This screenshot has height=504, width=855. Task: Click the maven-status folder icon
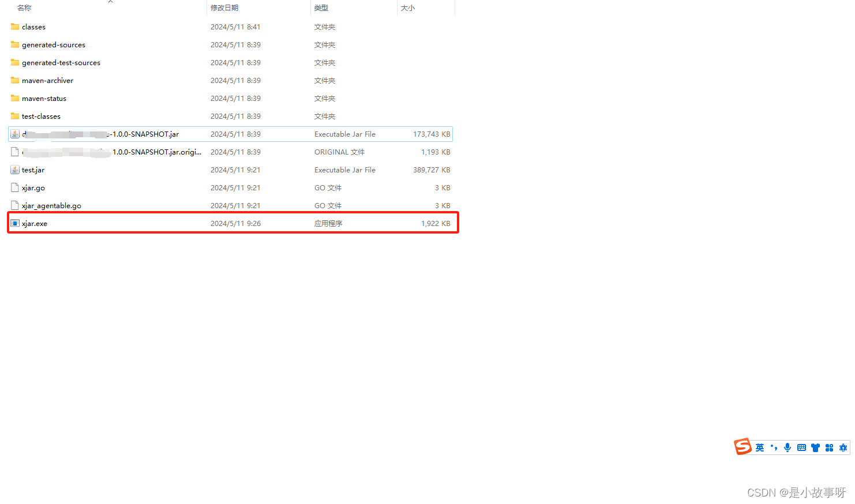point(15,98)
